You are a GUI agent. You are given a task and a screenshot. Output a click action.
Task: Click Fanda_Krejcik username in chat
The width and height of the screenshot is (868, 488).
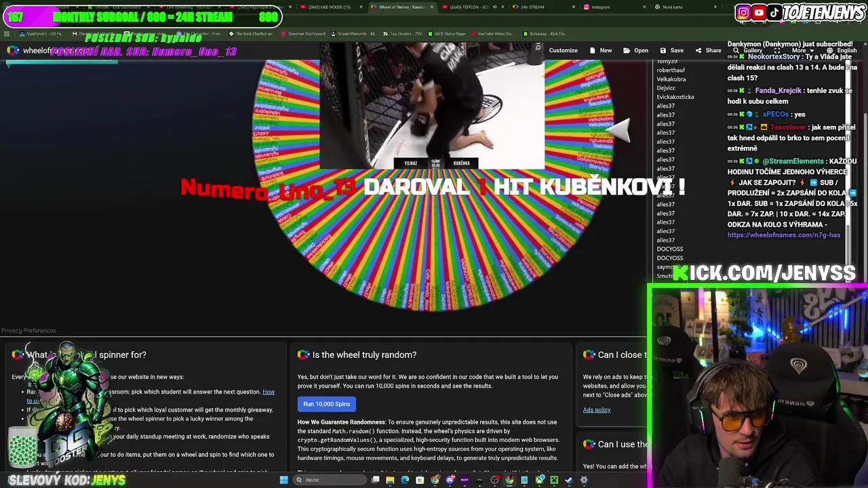tap(778, 91)
